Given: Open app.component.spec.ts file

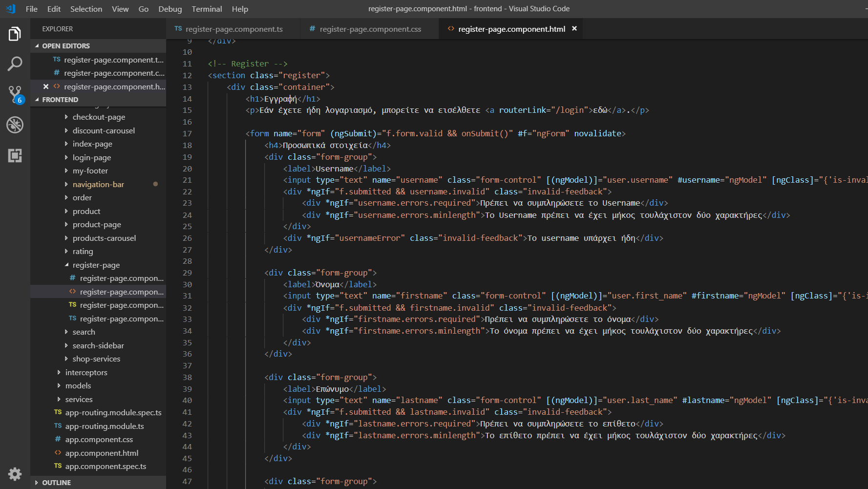Looking at the screenshot, I should click(x=98, y=467).
